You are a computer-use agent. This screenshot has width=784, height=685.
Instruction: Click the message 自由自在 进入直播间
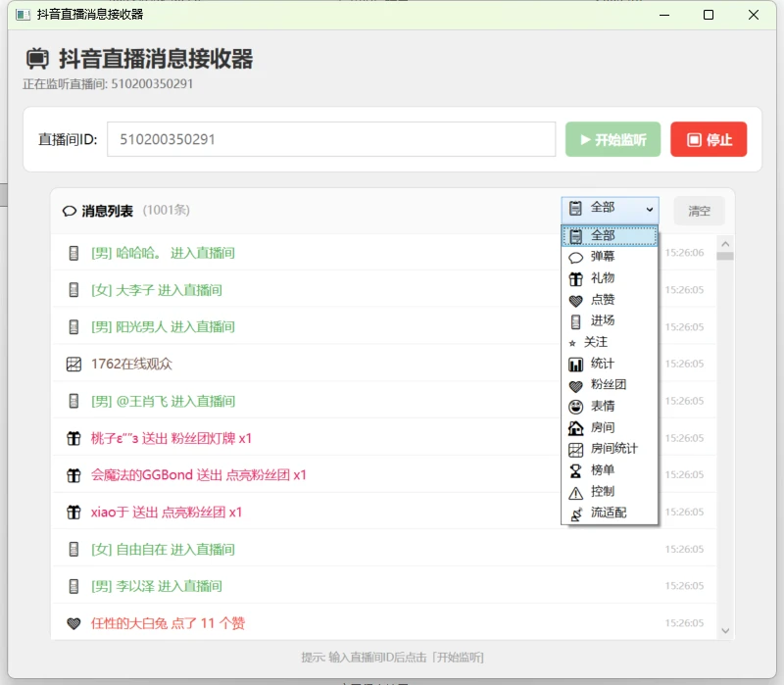pyautogui.click(x=163, y=550)
